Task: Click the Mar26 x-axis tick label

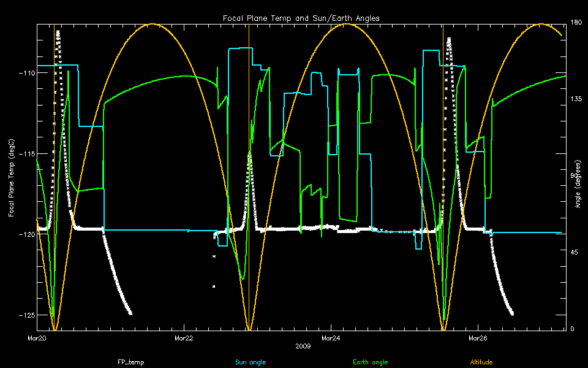Action: (478, 338)
